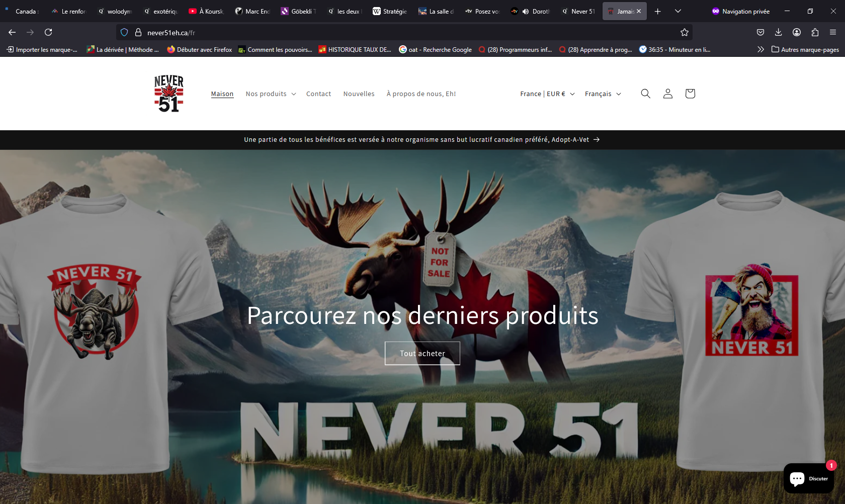This screenshot has height=504, width=845.
Task: Open the Français language selector
Action: click(x=603, y=94)
